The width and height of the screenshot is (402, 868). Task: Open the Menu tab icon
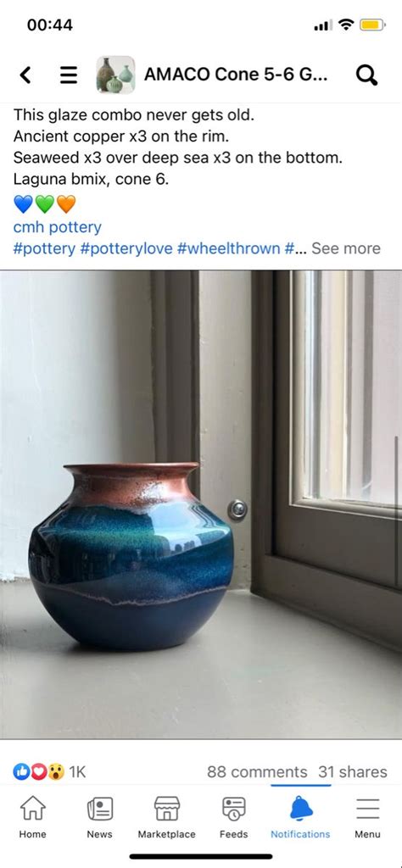368,809
